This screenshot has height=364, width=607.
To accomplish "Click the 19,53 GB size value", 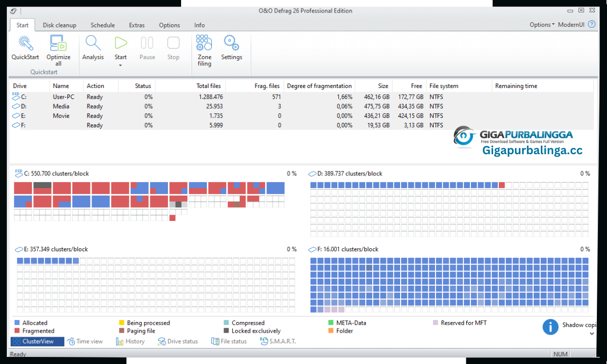I will (377, 125).
